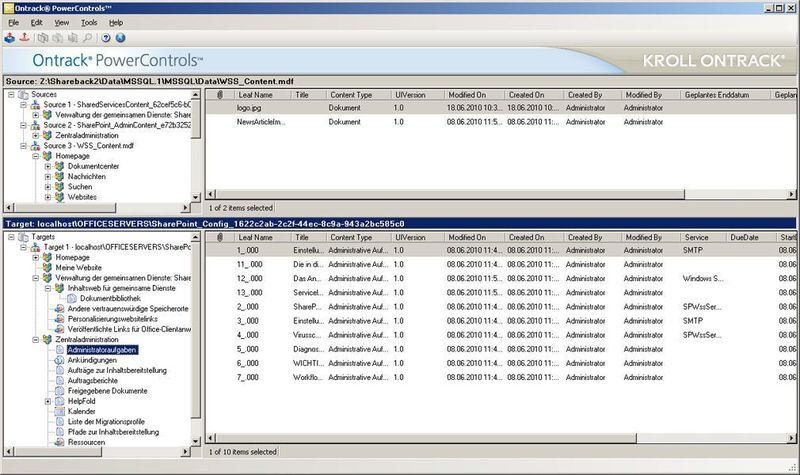The width and height of the screenshot is (800, 475).
Task: Expand the HelpFold node
Action: tap(47, 401)
